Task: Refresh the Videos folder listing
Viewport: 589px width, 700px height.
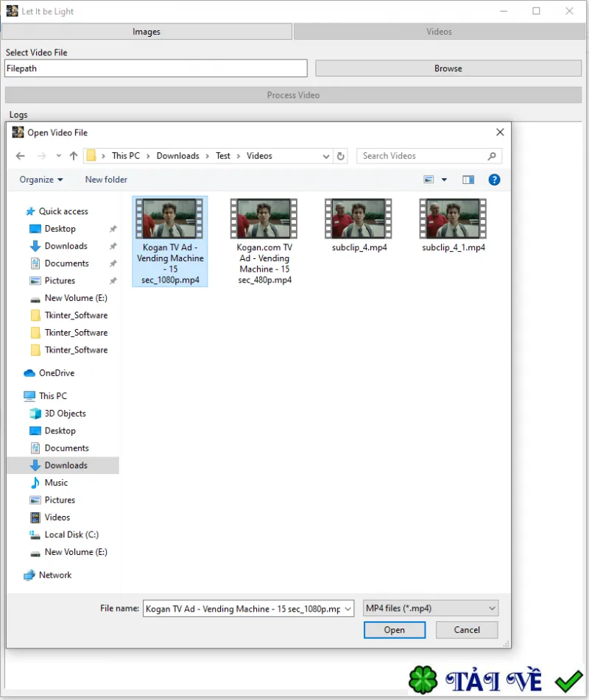Action: (x=341, y=156)
